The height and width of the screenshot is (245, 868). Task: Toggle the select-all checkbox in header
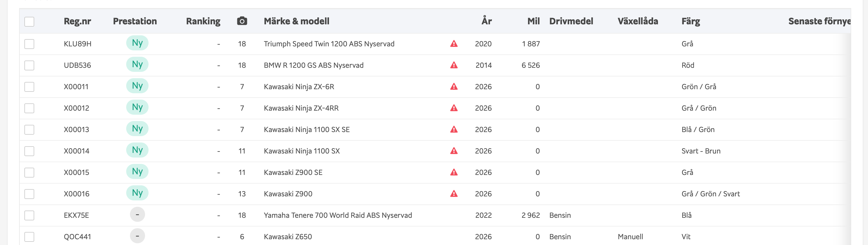[29, 21]
